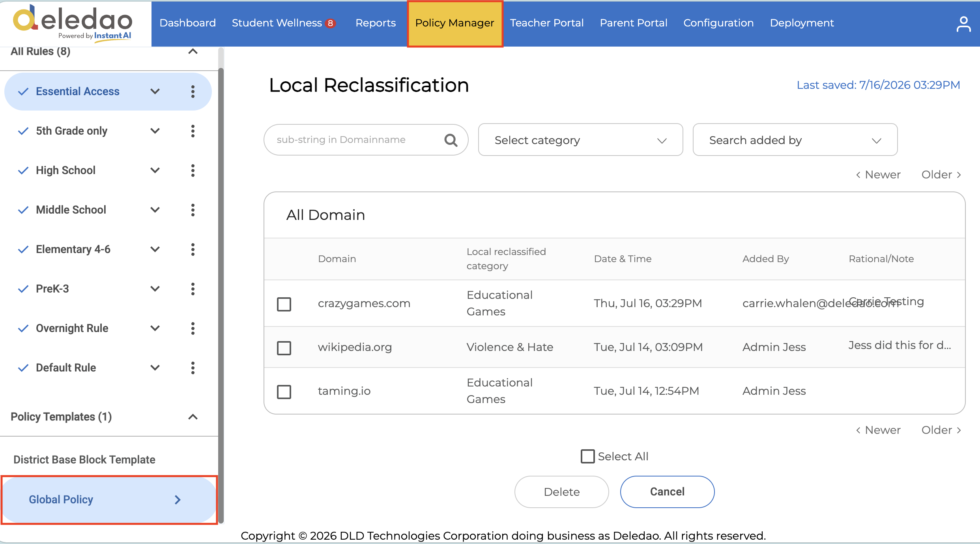Open the Essential Access three-dot menu

pos(193,92)
